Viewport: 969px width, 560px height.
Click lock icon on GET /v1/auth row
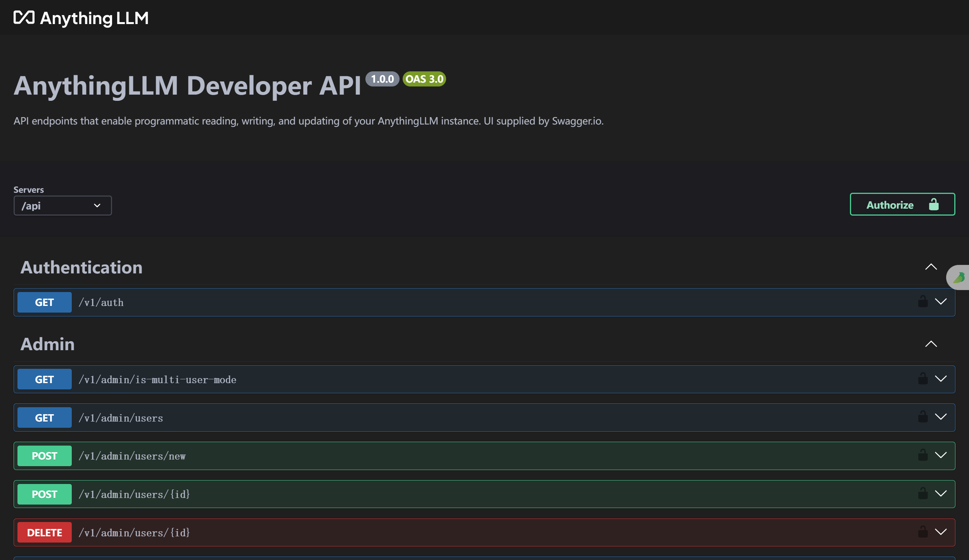click(x=923, y=302)
